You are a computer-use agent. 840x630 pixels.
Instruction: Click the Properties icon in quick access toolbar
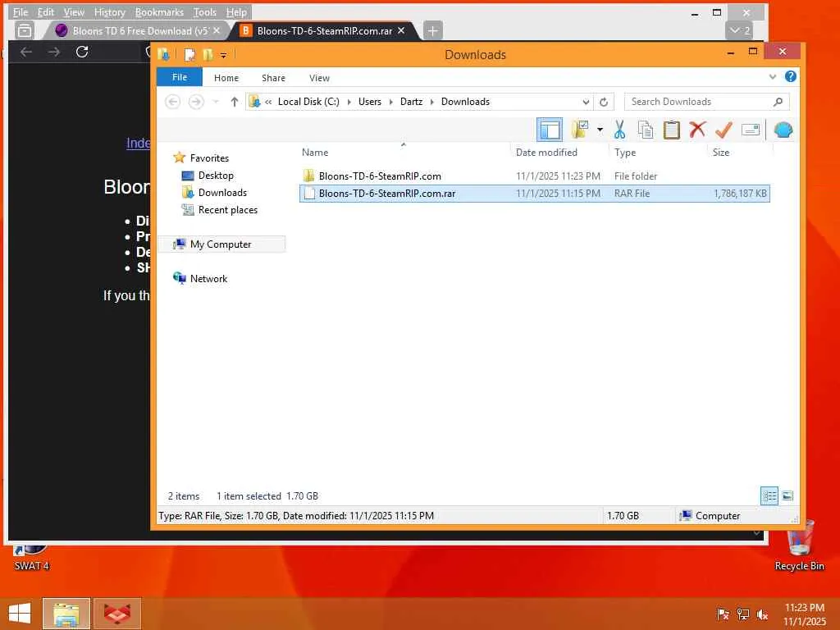tap(189, 55)
